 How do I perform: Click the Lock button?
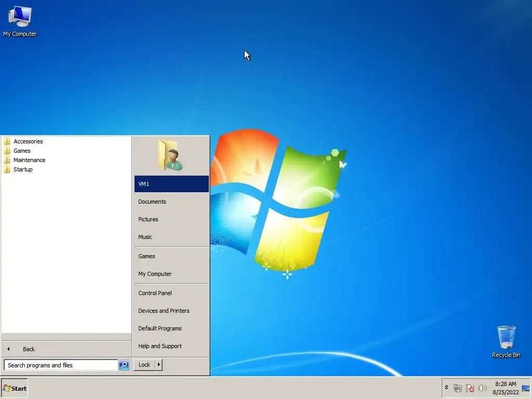144,365
